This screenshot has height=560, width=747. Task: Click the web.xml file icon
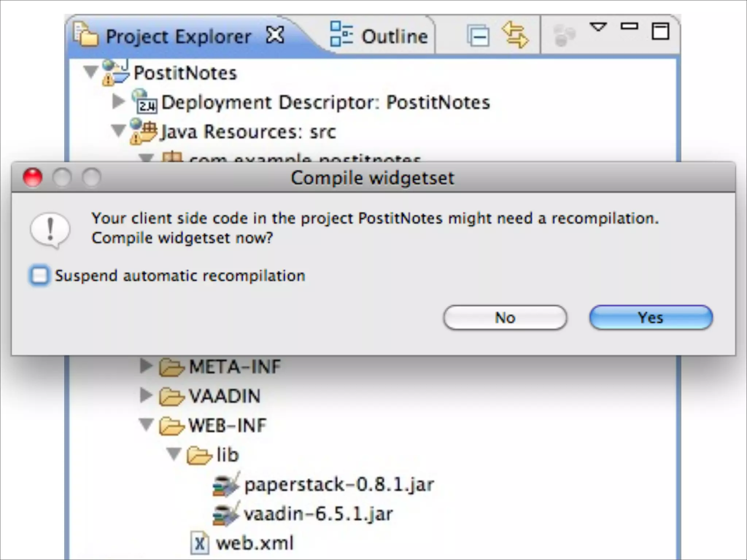point(200,544)
